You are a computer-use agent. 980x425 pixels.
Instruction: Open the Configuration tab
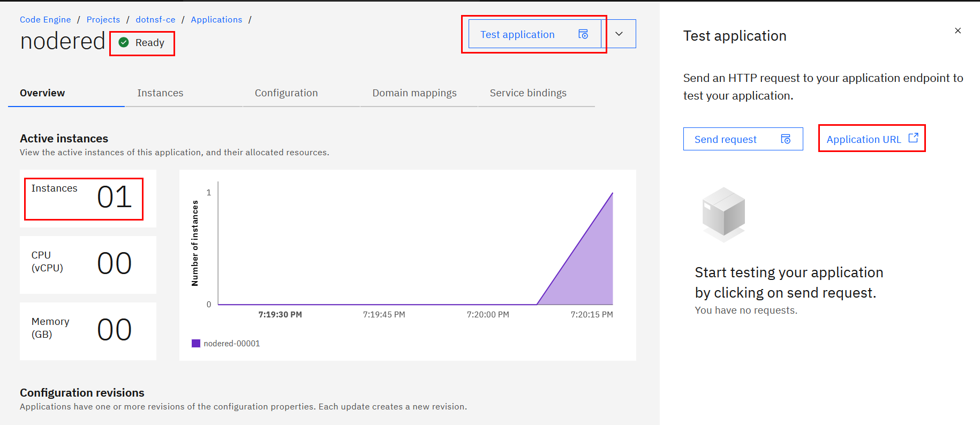coord(286,93)
